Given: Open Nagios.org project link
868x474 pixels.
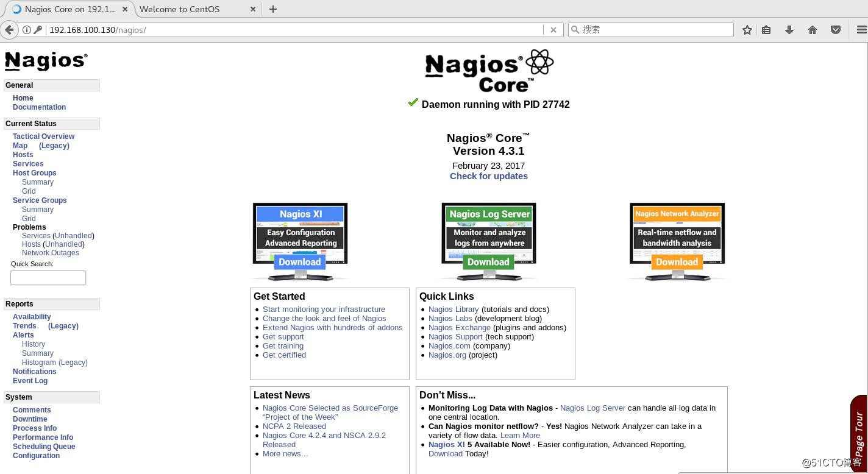Looking at the screenshot, I should 447,355.
